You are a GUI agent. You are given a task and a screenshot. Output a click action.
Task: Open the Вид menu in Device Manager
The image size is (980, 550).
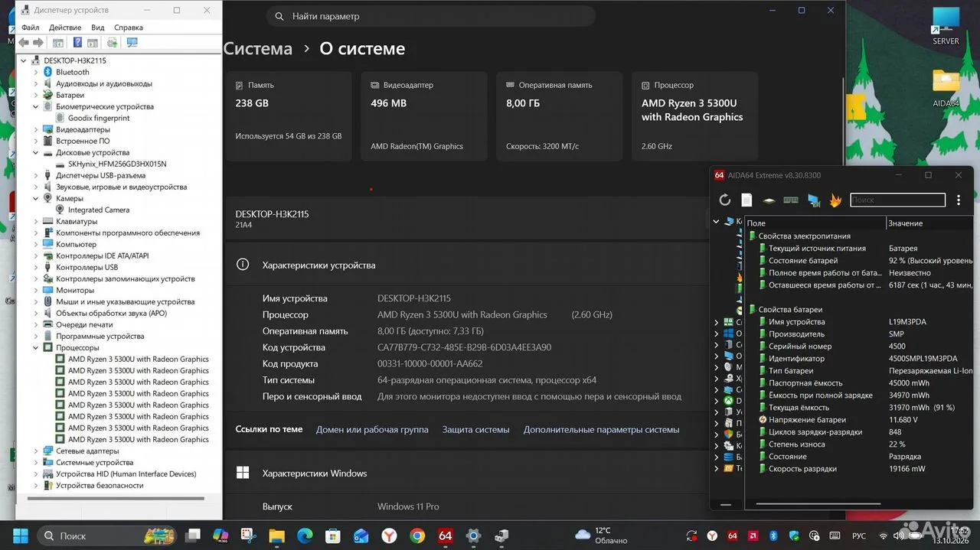98,28
